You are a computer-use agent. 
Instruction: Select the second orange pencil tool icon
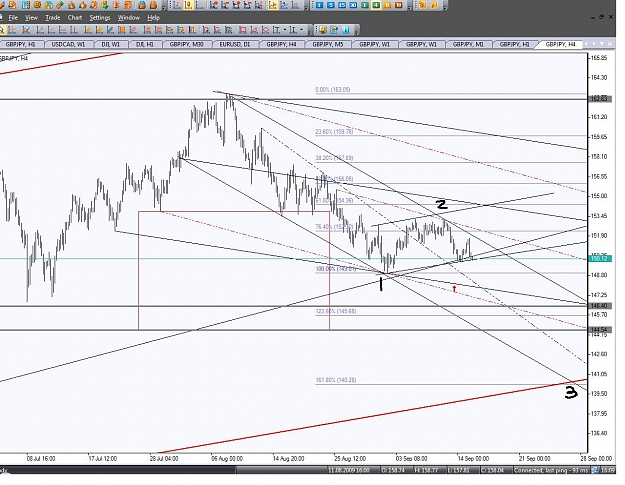(x=99, y=30)
